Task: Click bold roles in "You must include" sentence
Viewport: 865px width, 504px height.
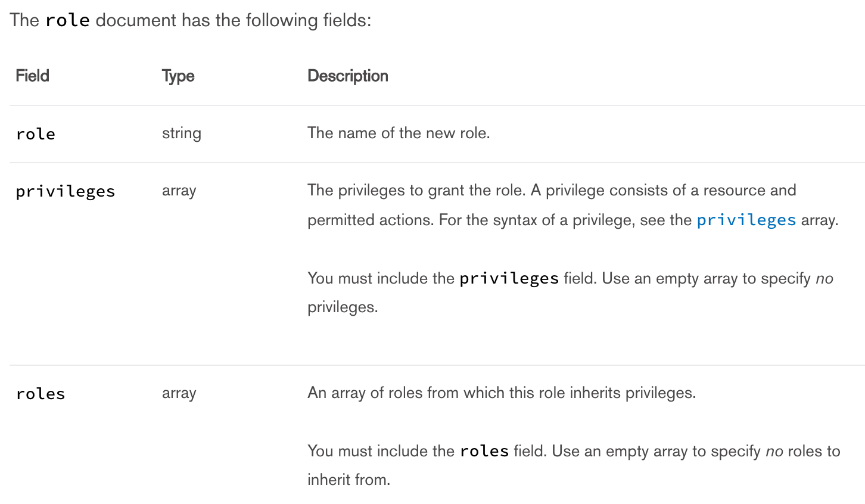Action: point(484,452)
